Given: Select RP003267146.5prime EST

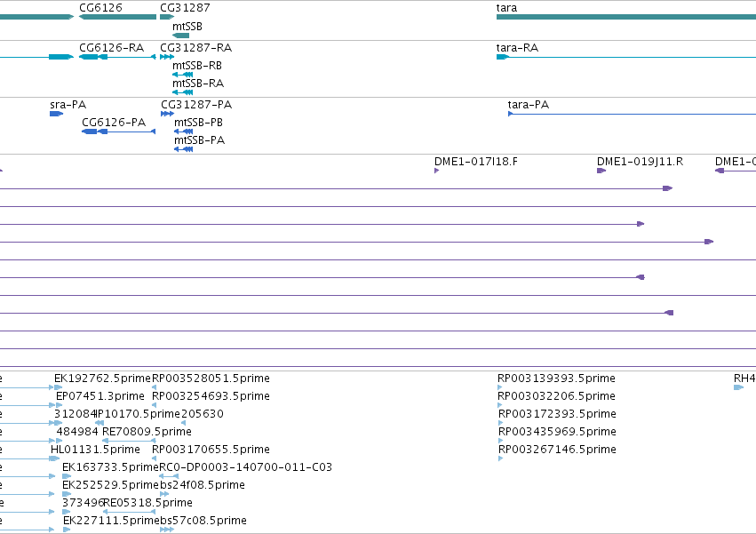Looking at the screenshot, I should (500, 458).
